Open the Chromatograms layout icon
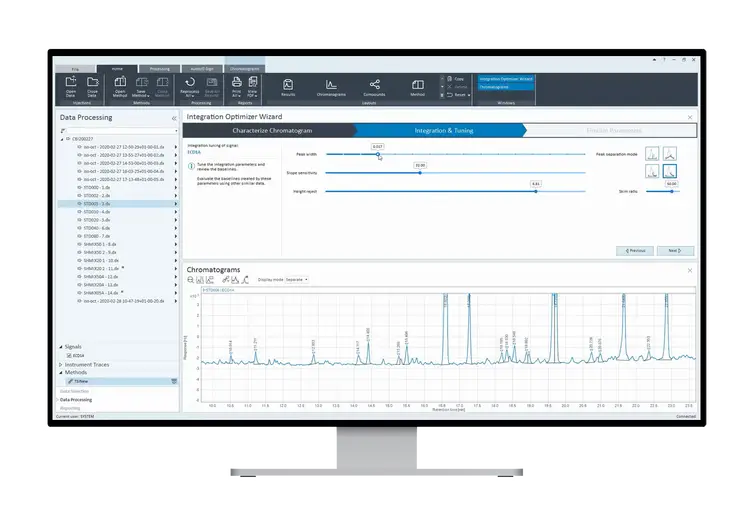Viewport: 750px width, 512px height. [x=330, y=87]
